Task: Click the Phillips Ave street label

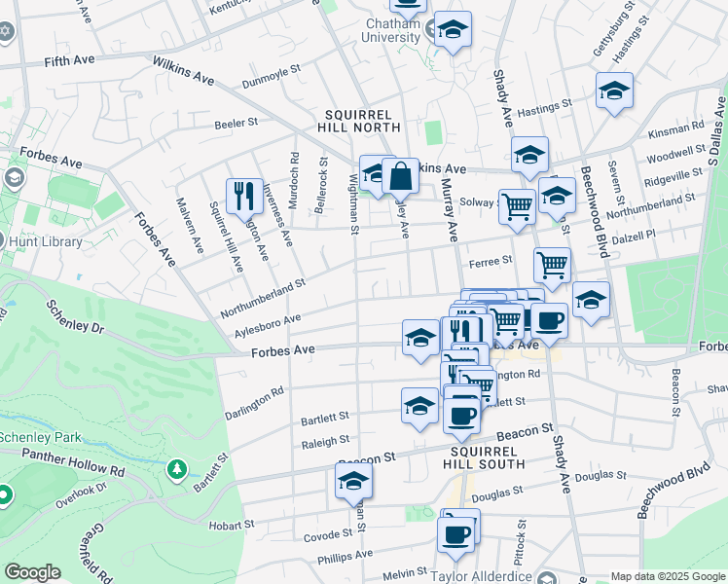Action: [345, 557]
